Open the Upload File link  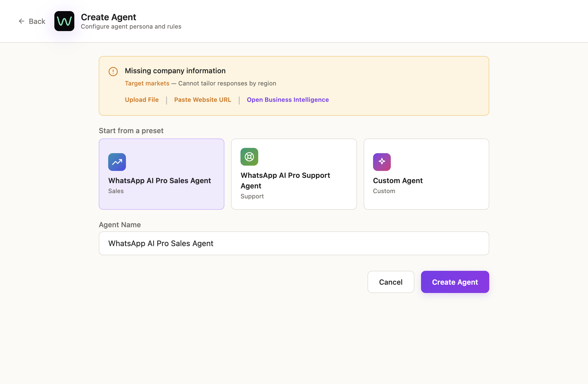pos(142,100)
